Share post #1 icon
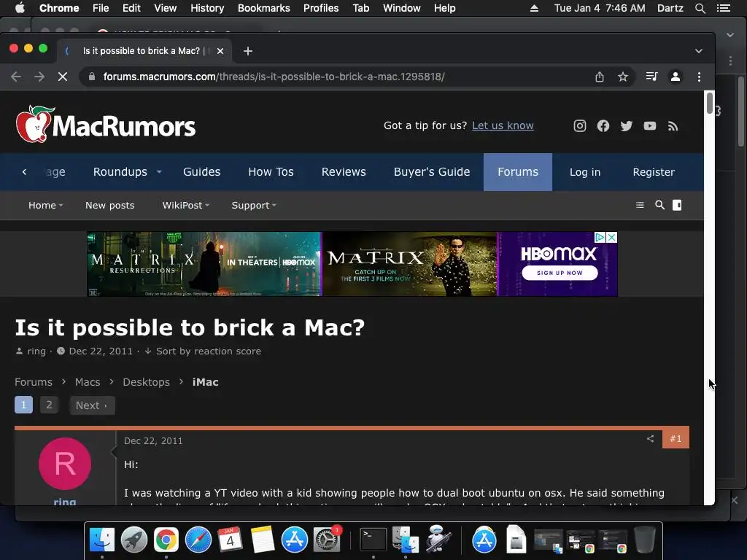 click(650, 438)
